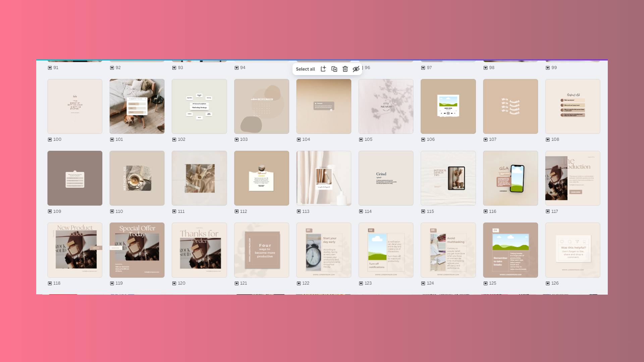
Task: Select page 103 November calendar thumbnail
Action: pyautogui.click(x=261, y=106)
